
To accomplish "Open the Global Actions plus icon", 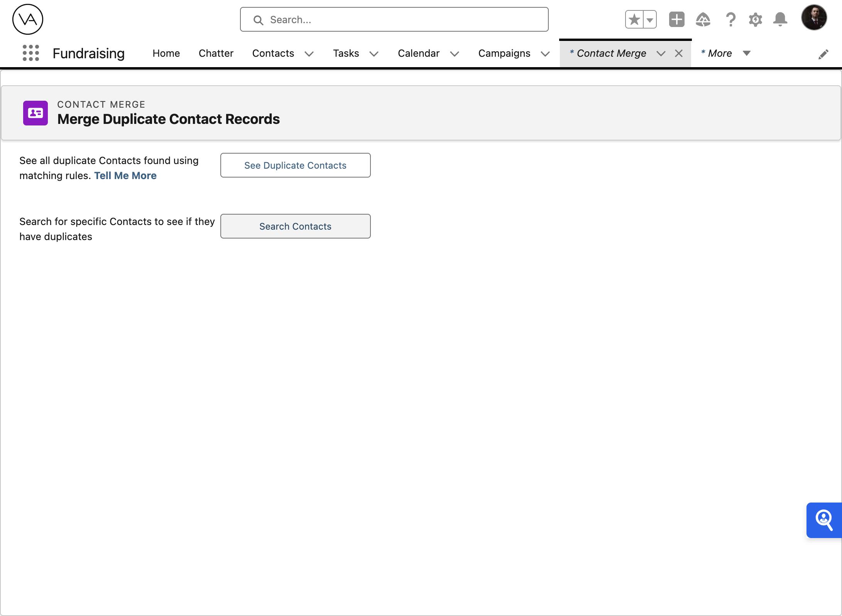I will coord(676,19).
